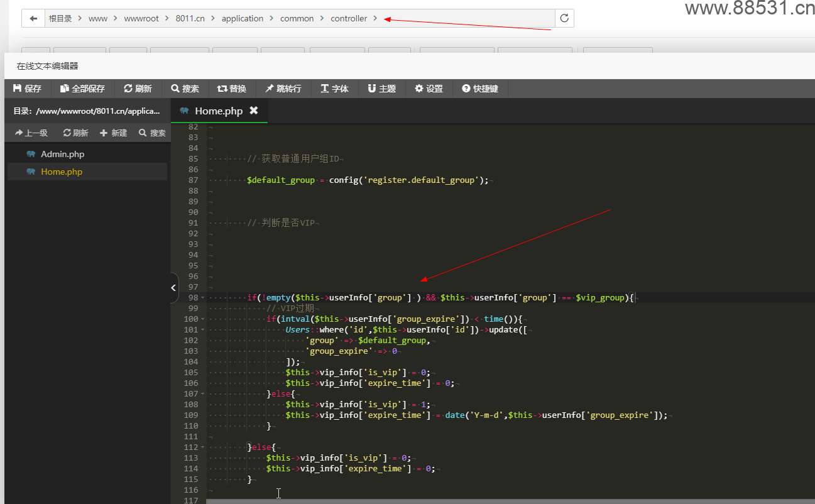Click 'group_expire' text on line 103

coord(339,351)
